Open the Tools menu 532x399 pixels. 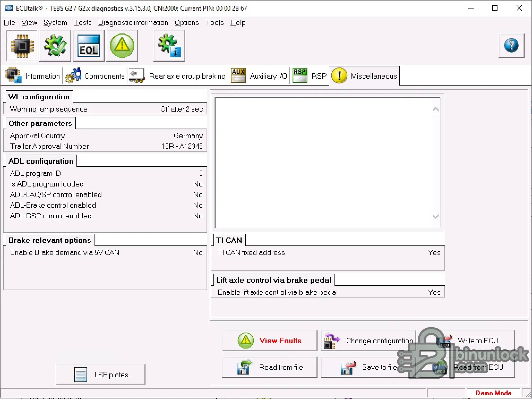[x=214, y=23]
